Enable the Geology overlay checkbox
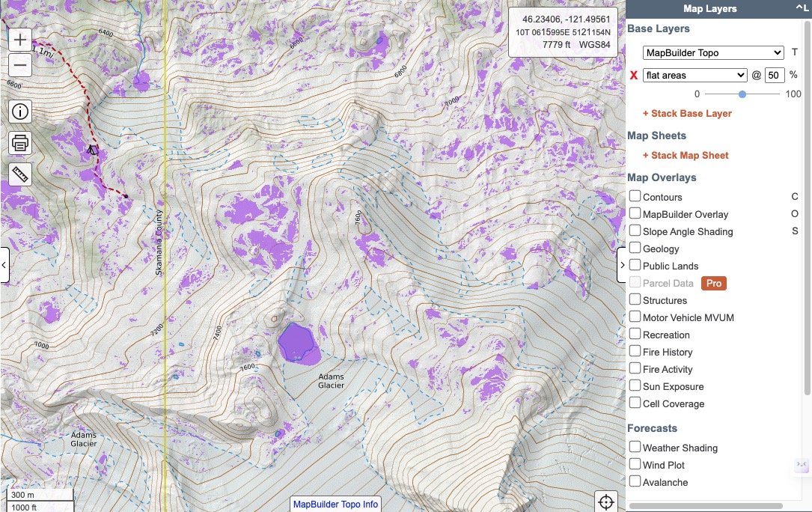 [x=635, y=248]
